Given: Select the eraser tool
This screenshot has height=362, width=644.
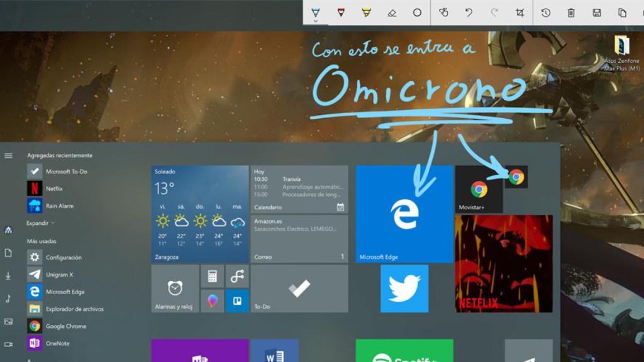Looking at the screenshot, I should [x=391, y=11].
